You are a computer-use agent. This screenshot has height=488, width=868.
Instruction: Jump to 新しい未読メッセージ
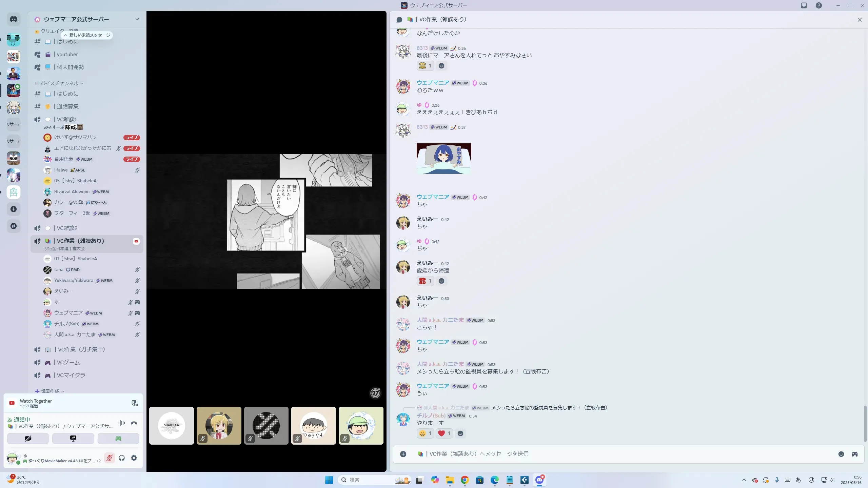coord(87,35)
